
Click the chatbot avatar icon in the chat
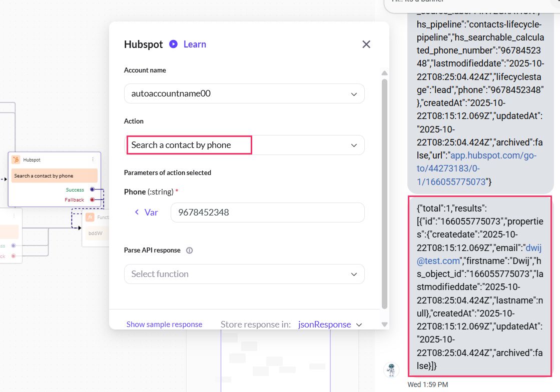[391, 369]
